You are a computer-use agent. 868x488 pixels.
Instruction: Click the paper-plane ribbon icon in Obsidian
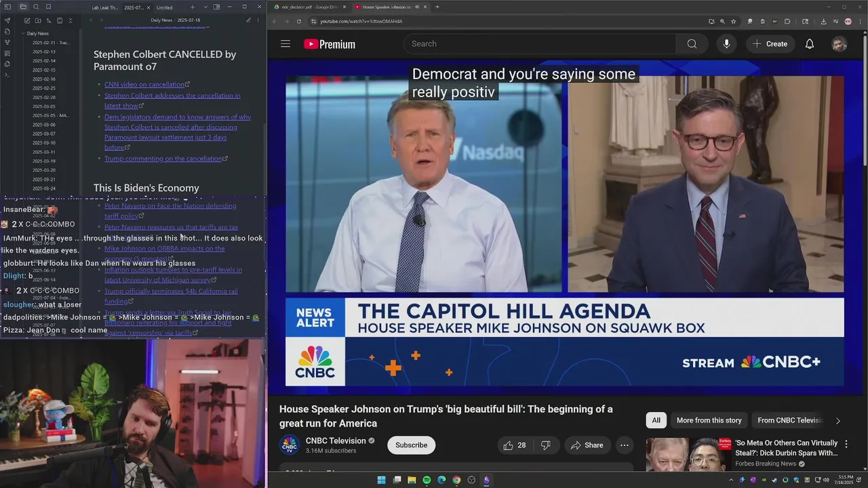click(x=7, y=20)
